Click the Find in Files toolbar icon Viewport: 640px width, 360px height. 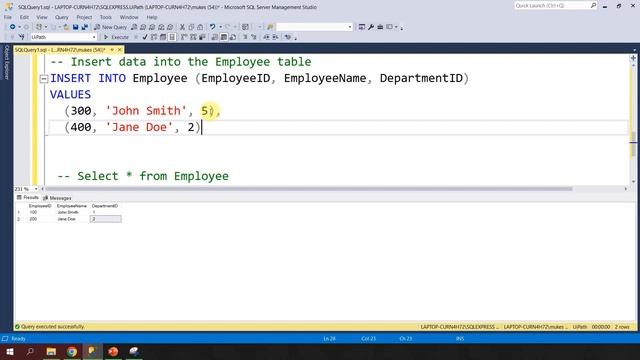click(x=270, y=27)
